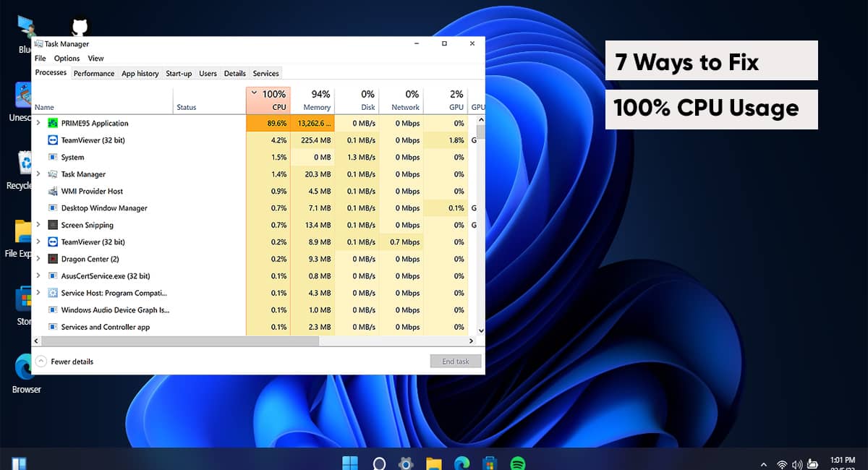Click the Task Manager process row icon
The image size is (868, 470).
53,174
